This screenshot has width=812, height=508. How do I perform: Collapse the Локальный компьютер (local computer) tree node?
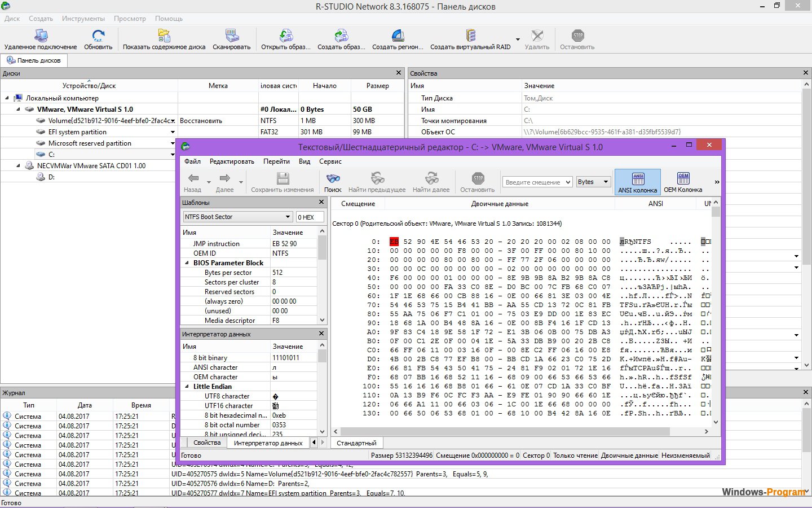7,98
